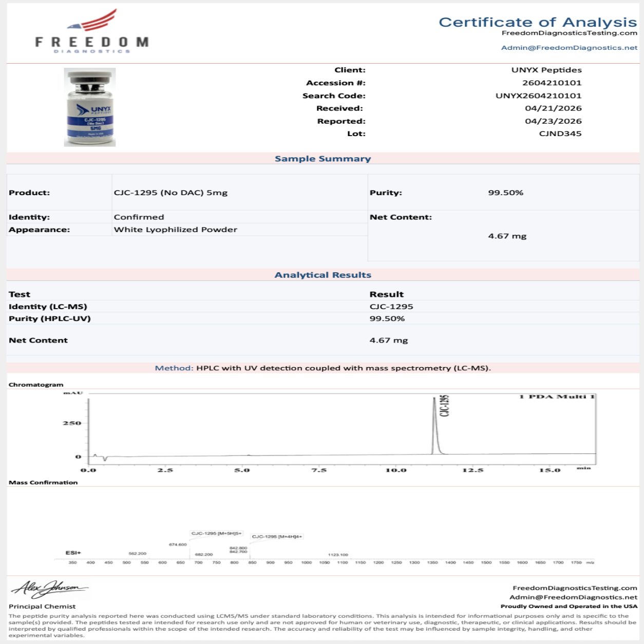Select the search code UNYX2604210101
This screenshot has width=644, height=644.
[538, 96]
